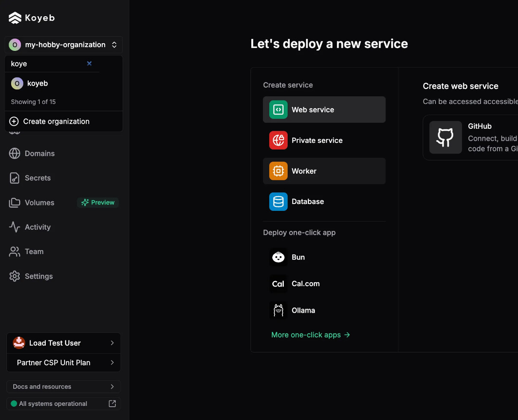Click the orange Worker chip icon
This screenshot has height=420, width=518.
click(278, 171)
